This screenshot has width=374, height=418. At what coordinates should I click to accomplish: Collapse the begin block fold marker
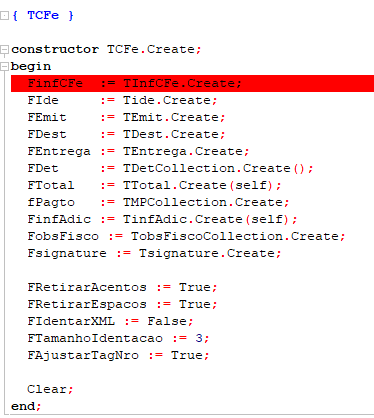pyautogui.click(x=4, y=67)
